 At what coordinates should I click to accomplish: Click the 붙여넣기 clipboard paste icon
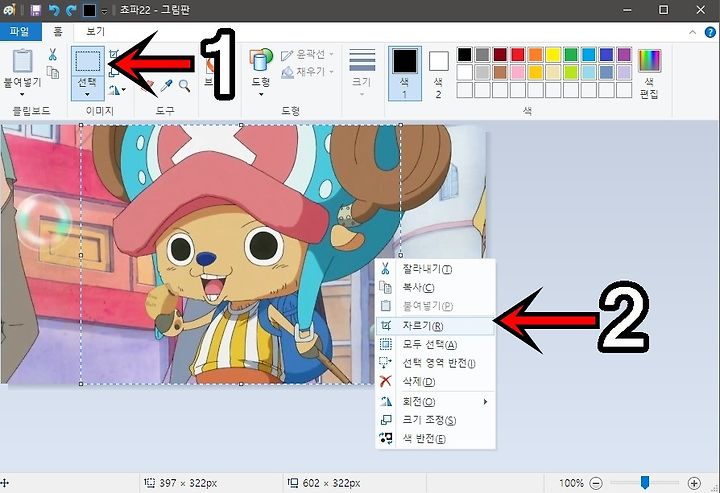(x=22, y=61)
